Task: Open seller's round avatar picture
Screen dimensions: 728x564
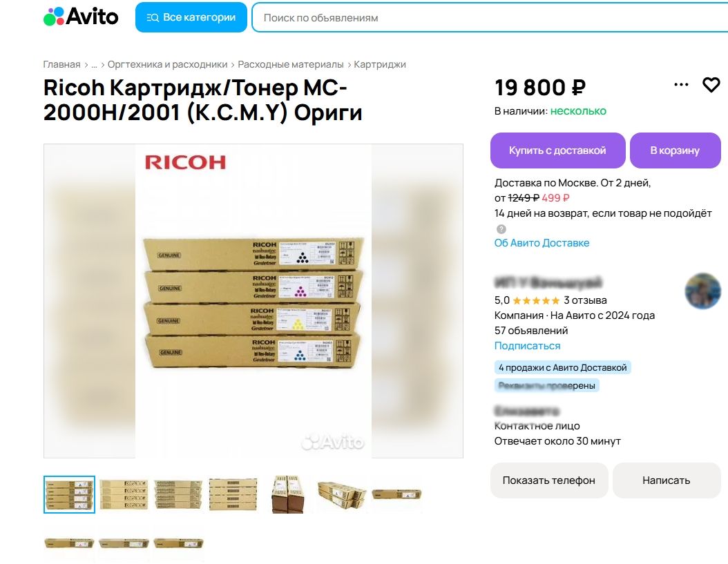Action: (702, 291)
